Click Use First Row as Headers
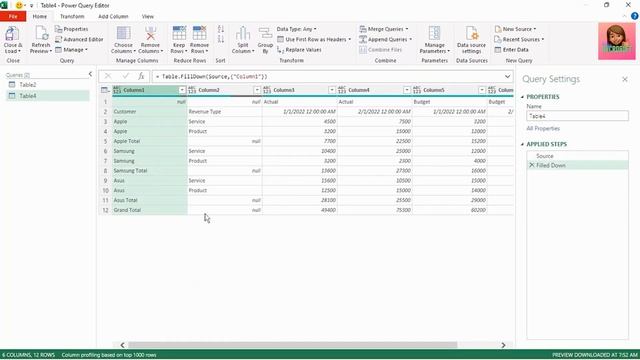 314,39
